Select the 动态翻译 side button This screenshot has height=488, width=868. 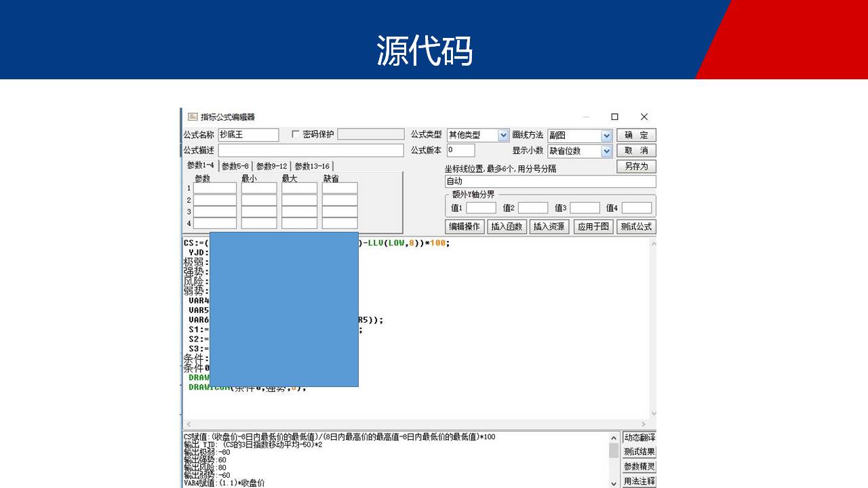pos(639,438)
